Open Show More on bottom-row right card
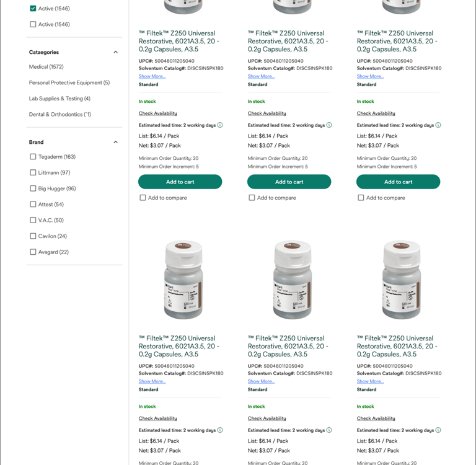The image size is (476, 465). pyautogui.click(x=370, y=381)
